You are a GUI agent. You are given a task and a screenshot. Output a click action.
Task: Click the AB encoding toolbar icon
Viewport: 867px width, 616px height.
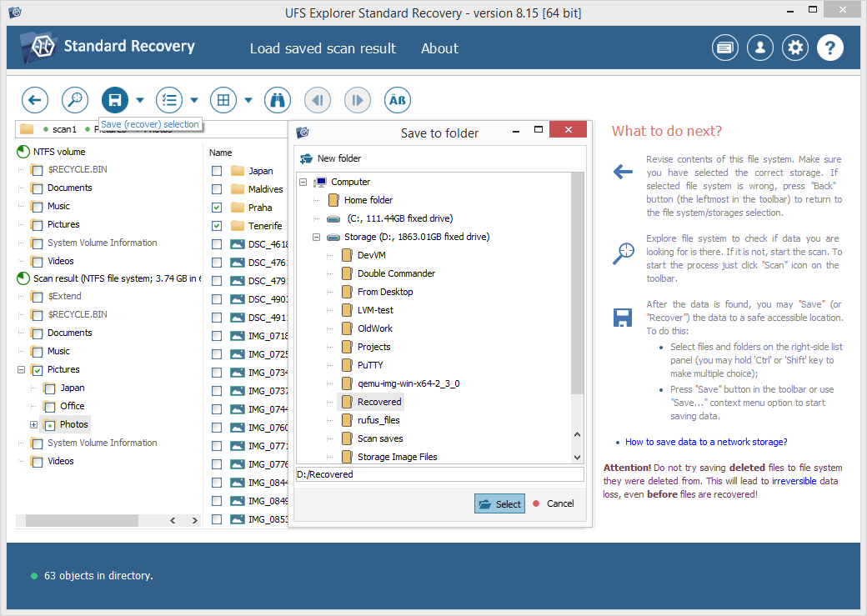pos(398,100)
